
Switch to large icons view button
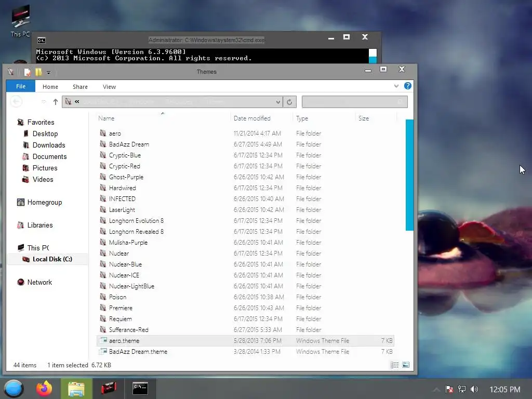tap(406, 365)
